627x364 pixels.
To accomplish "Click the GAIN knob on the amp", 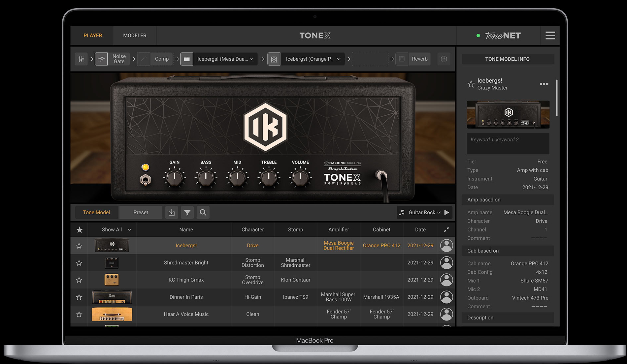I will point(174,177).
